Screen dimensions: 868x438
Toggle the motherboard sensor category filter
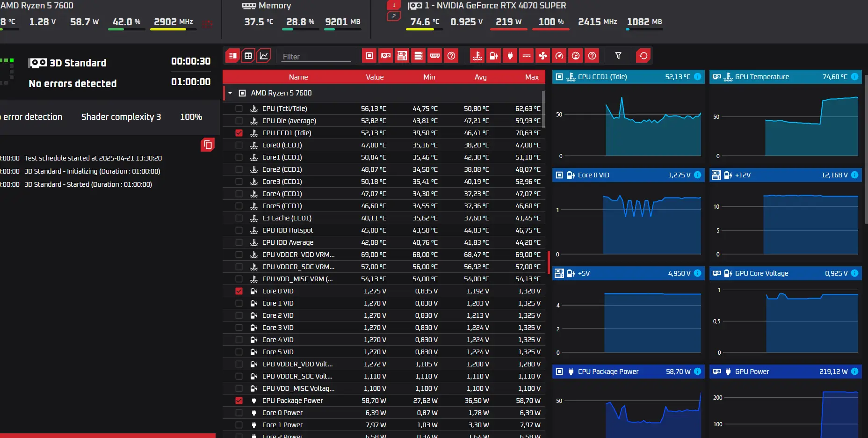click(x=402, y=56)
